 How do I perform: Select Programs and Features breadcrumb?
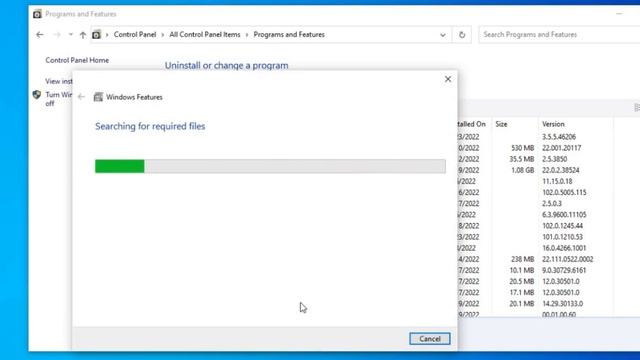tap(289, 35)
